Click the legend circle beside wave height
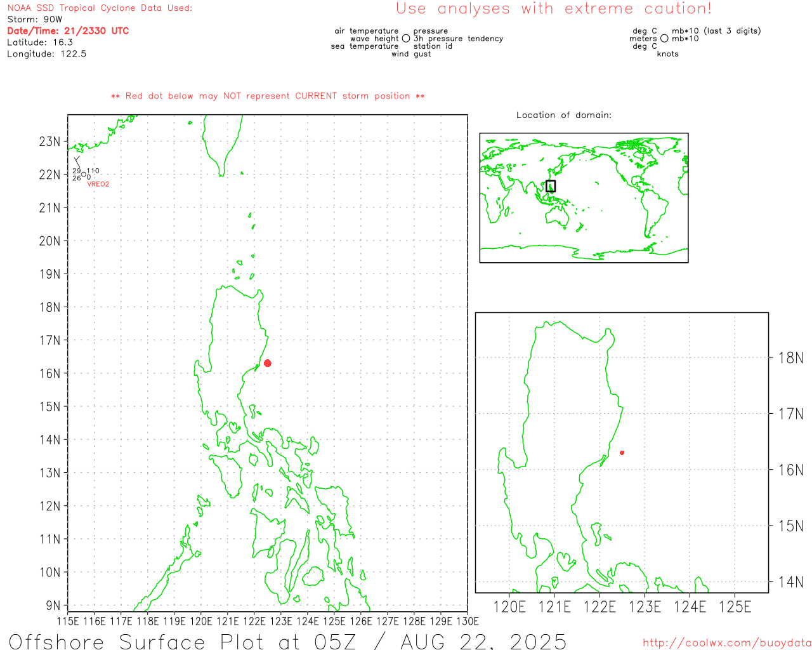This screenshot has width=812, height=650. coord(406,39)
